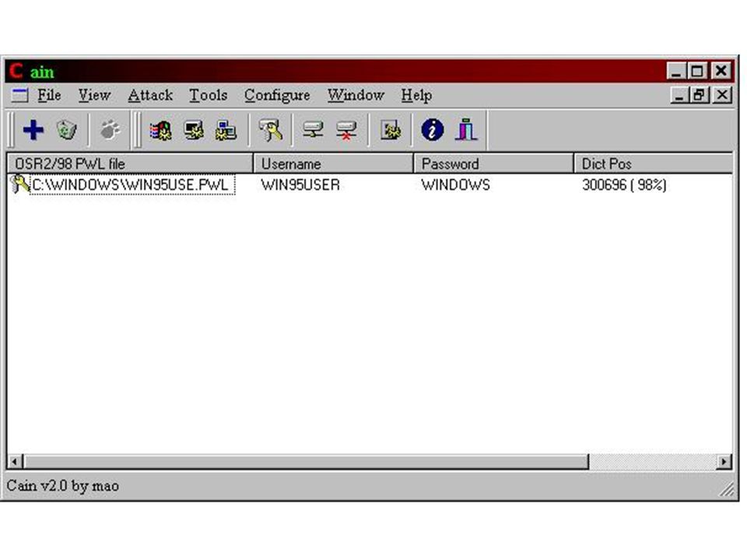This screenshot has height=560, width=747.
Task: Click the networked computers burst icon
Action: pos(226,130)
